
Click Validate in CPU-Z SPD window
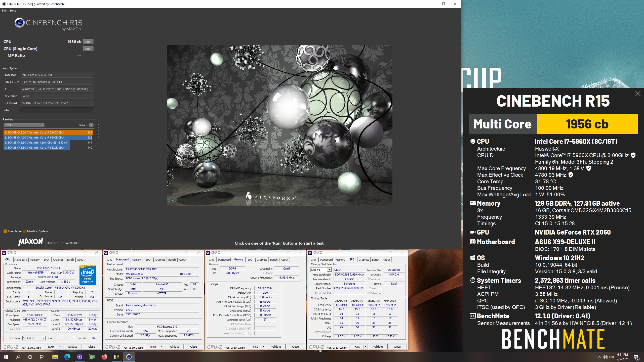378,347
